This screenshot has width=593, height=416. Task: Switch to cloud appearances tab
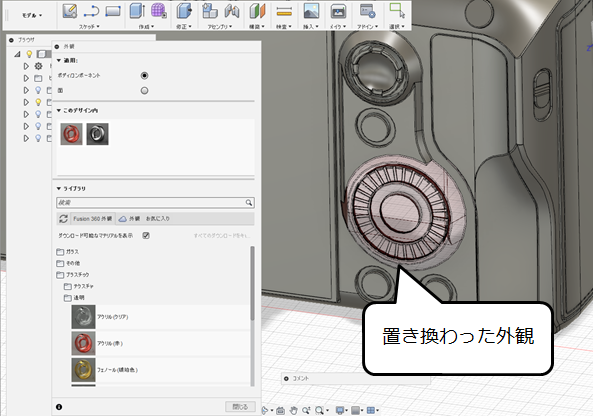tap(129, 219)
